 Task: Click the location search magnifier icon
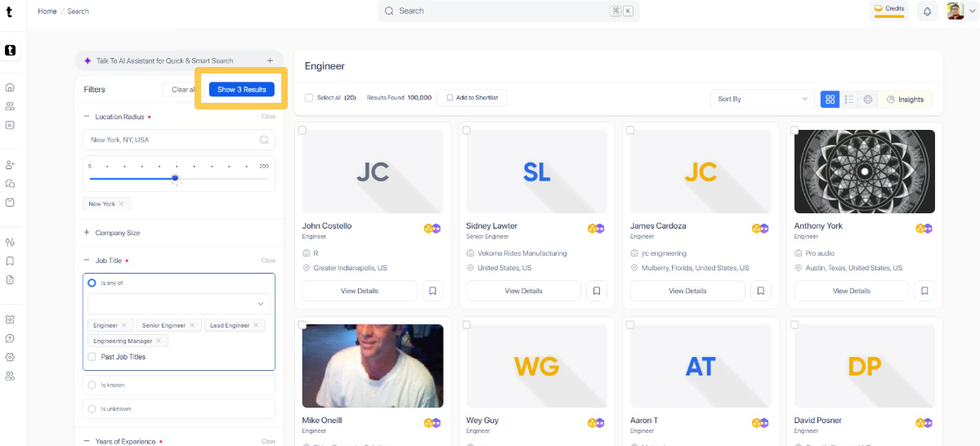pos(264,140)
